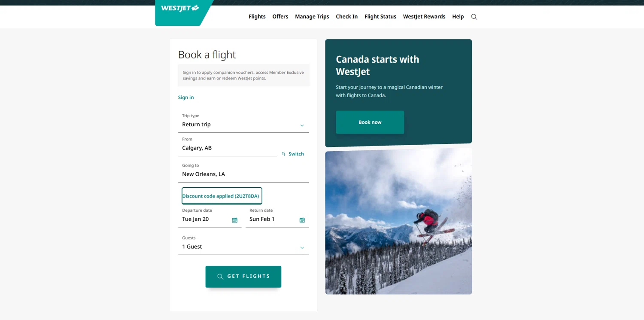Click the Switch arrows icon
Image resolution: width=644 pixels, height=320 pixels.
pos(284,154)
